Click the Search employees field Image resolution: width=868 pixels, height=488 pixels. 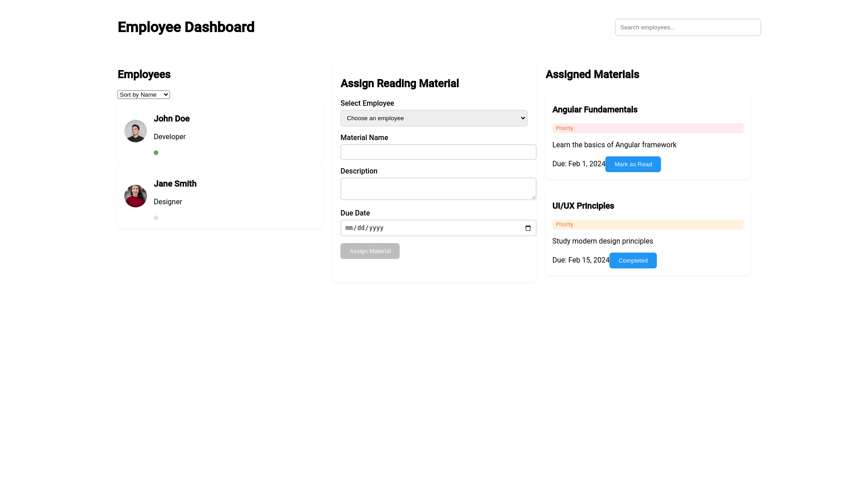tap(688, 28)
